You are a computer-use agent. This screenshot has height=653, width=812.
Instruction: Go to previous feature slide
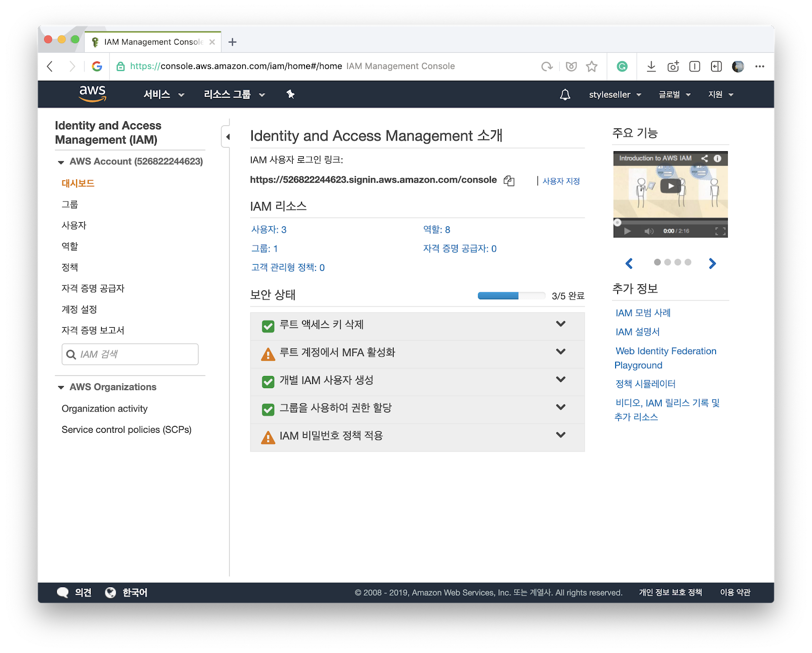click(x=629, y=263)
